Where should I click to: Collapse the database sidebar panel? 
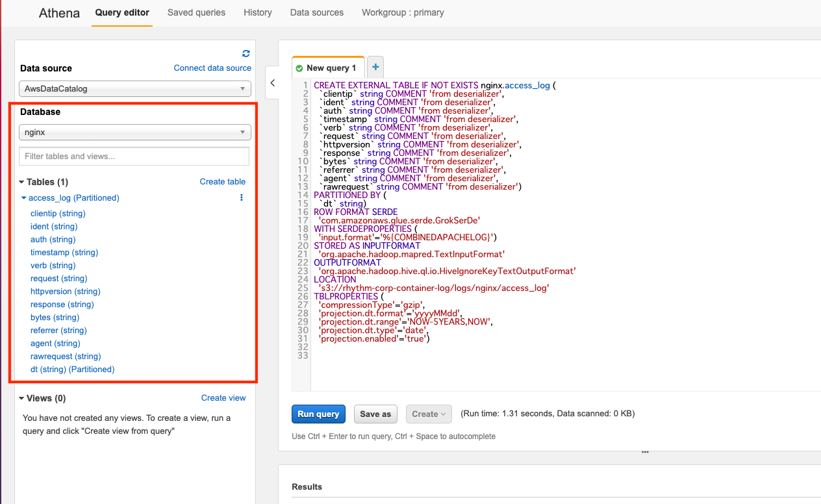(272, 82)
